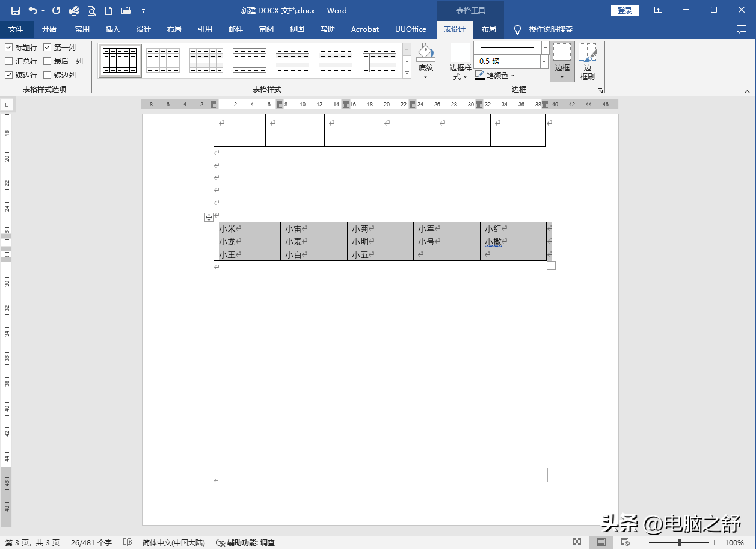
Task: Switch to the 审阅 (Review) tab
Action: 266,29
